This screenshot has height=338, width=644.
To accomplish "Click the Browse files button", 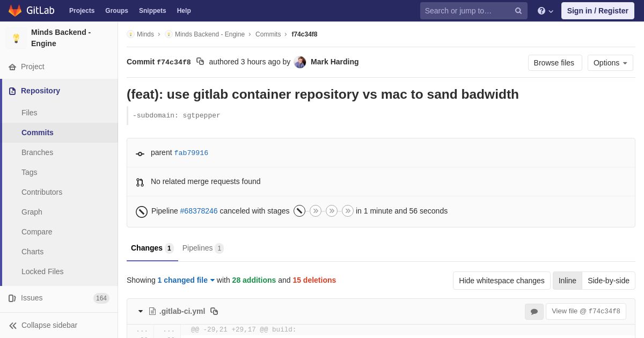I will pos(554,63).
